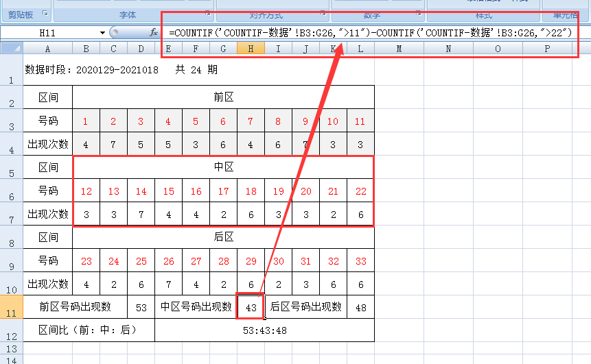This screenshot has height=364, width=591.
Task: Select the 出现次数 label in row 7
Action: pyautogui.click(x=47, y=214)
